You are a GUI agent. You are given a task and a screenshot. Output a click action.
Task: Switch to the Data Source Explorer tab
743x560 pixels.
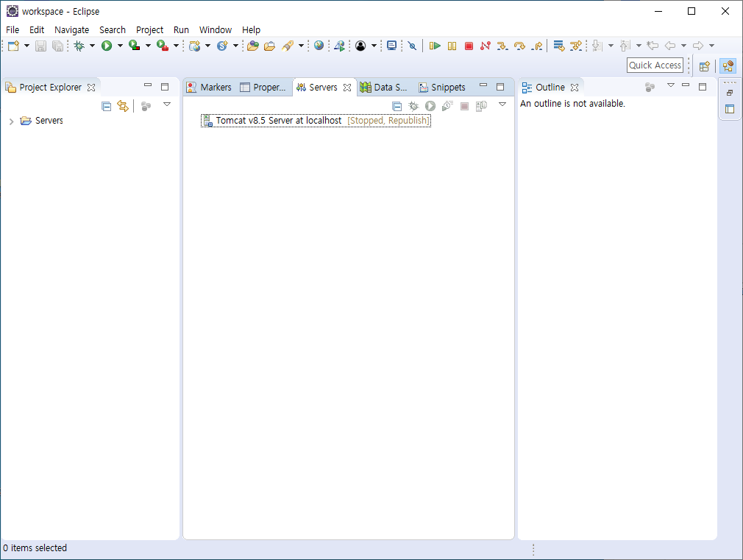point(383,88)
